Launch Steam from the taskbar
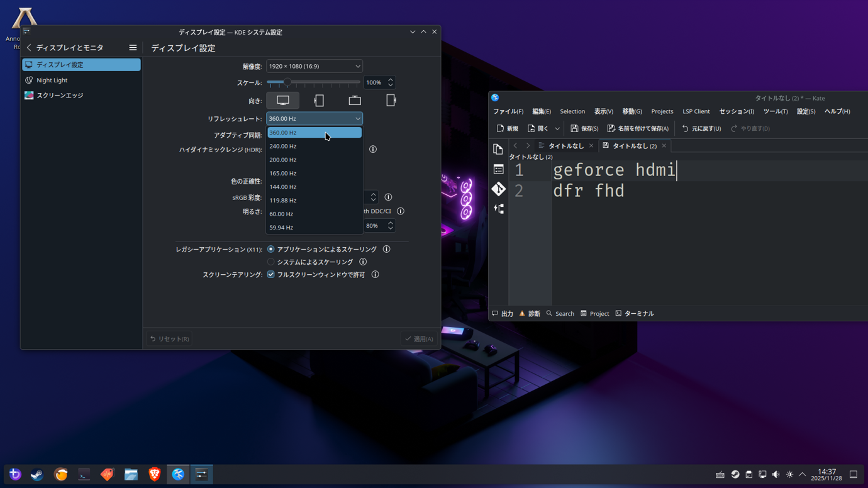868x488 pixels. [37, 475]
